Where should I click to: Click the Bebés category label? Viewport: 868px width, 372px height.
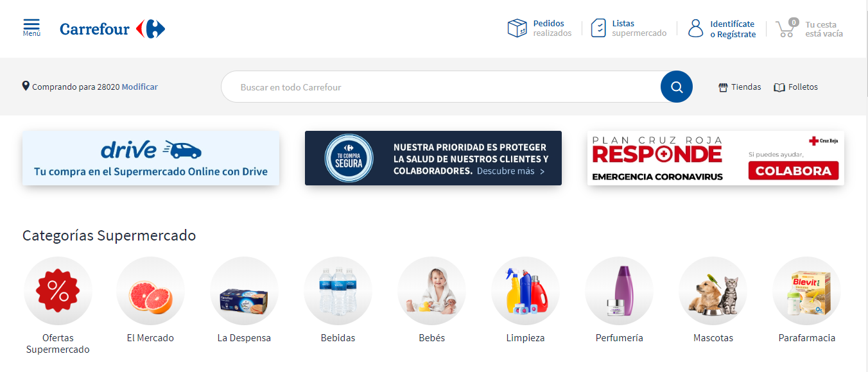pyautogui.click(x=431, y=338)
